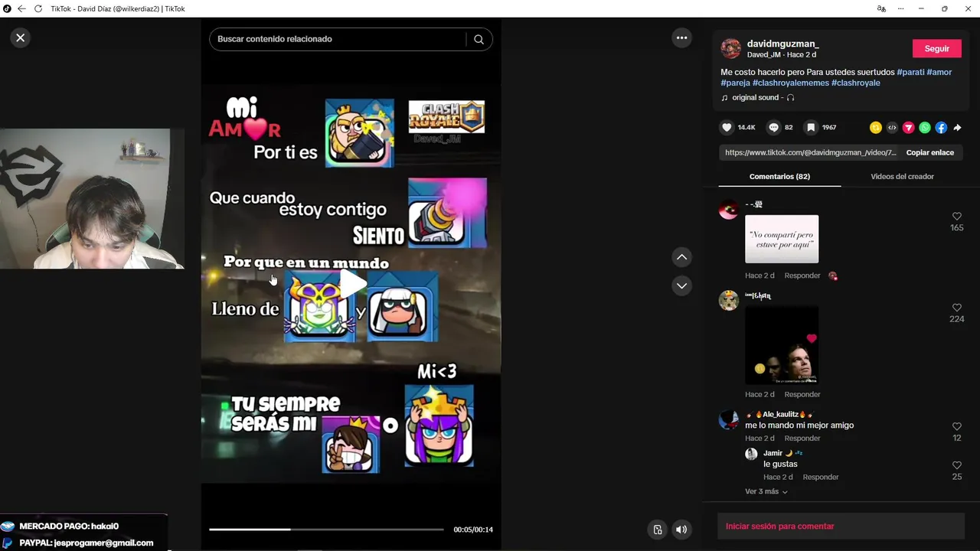980x551 pixels.
Task: Go to previous video with up arrow
Action: point(681,257)
